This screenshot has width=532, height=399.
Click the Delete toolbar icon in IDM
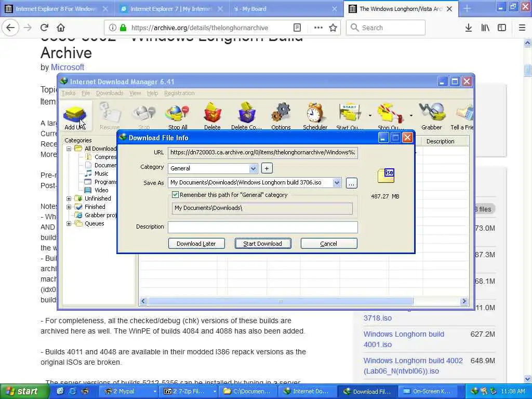click(x=212, y=117)
